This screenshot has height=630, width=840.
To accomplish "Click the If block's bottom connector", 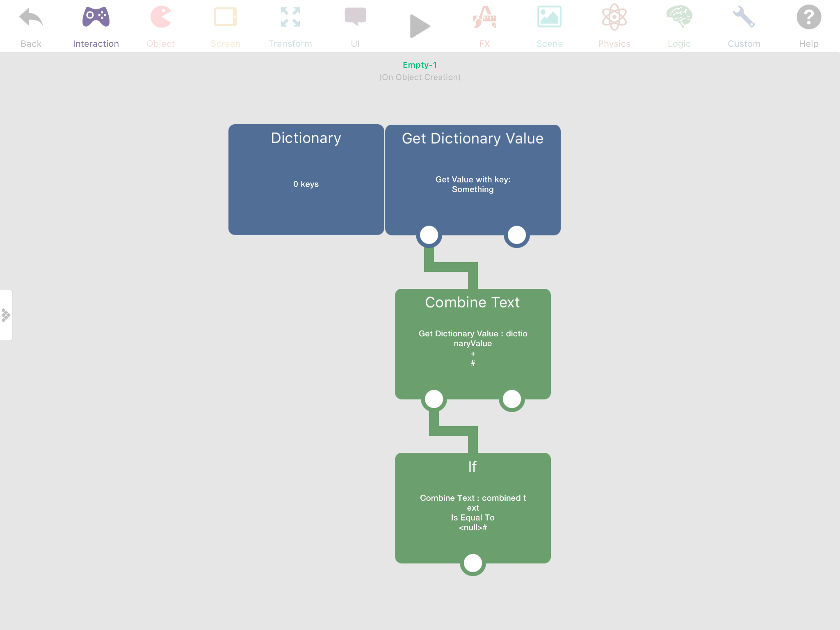I will (472, 563).
